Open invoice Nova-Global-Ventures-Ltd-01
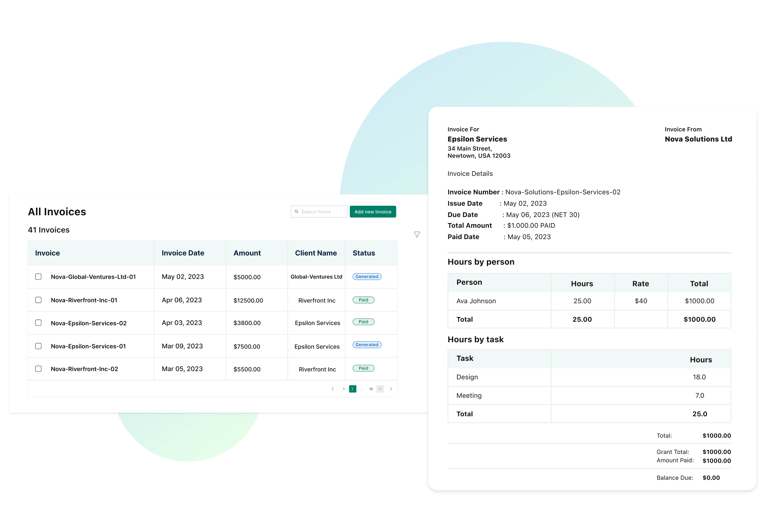Screen dimensions: 766x532 (x=93, y=277)
